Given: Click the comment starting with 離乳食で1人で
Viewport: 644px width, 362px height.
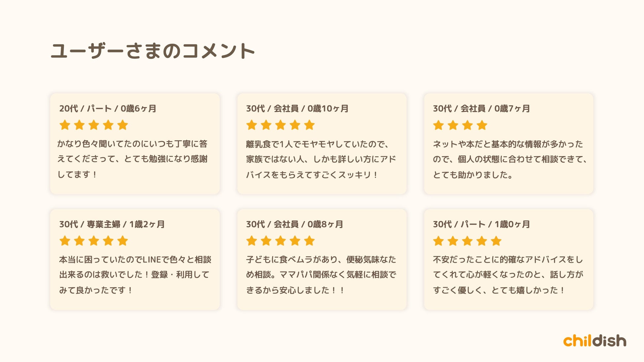Looking at the screenshot, I should point(321,159).
